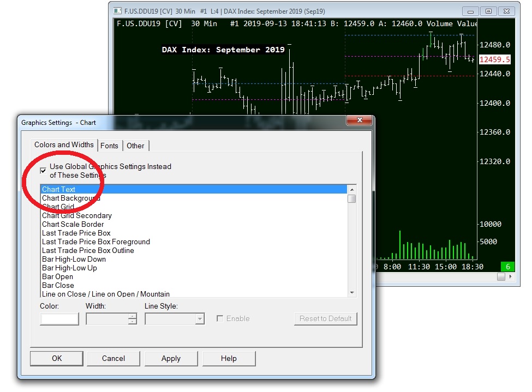Toggle the Enable checkbox

coord(220,318)
